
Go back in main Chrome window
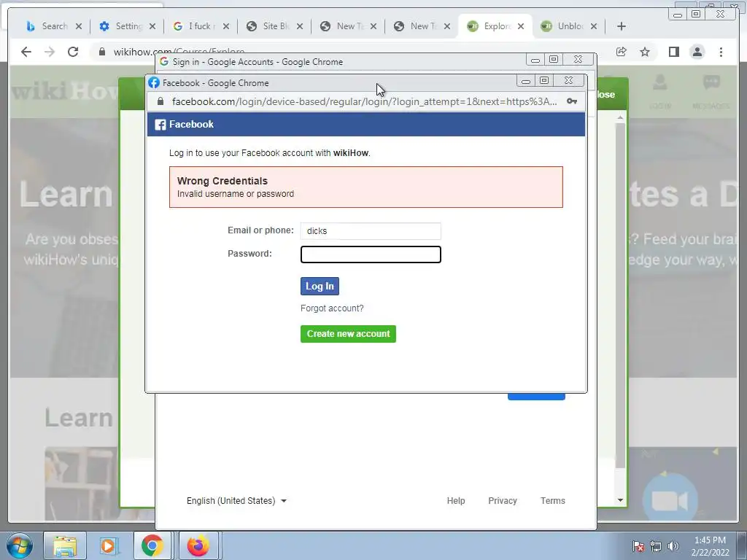point(26,52)
